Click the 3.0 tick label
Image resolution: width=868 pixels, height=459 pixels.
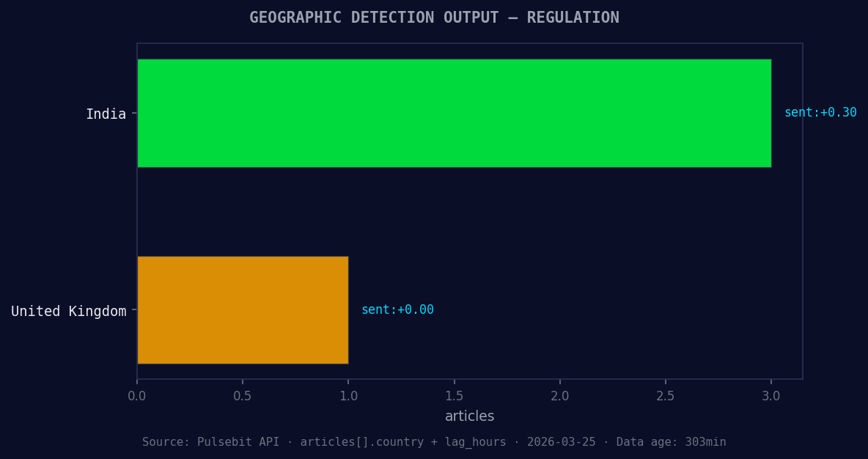(x=770, y=396)
